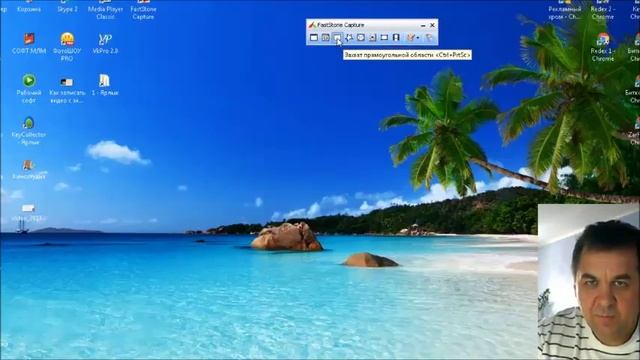The height and width of the screenshot is (360, 640).
Task: Select the 'Как записать видео' desktop file
Action: pyautogui.click(x=67, y=90)
